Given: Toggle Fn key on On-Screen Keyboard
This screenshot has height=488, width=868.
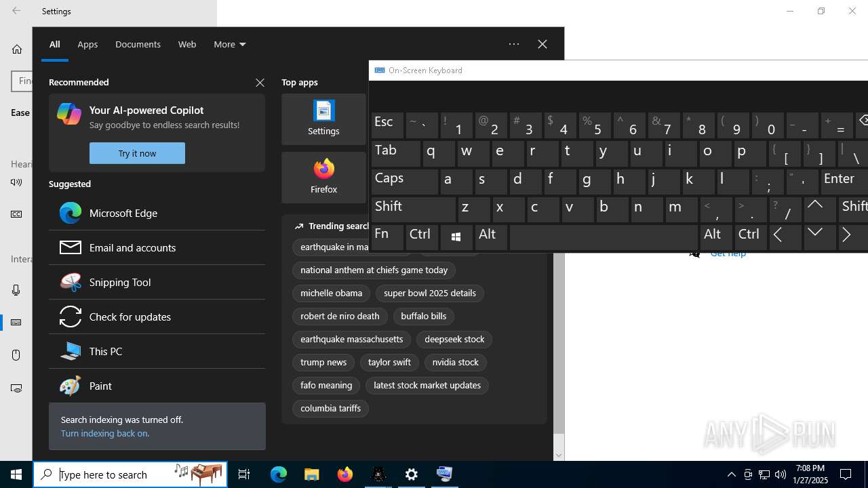Looking at the screenshot, I should pyautogui.click(x=387, y=237).
